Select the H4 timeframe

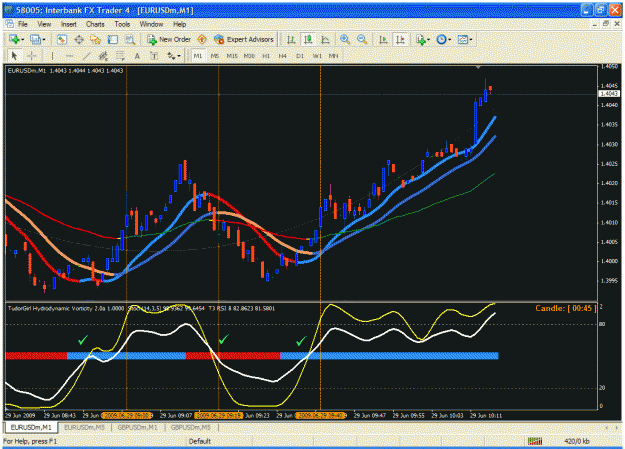[x=283, y=56]
